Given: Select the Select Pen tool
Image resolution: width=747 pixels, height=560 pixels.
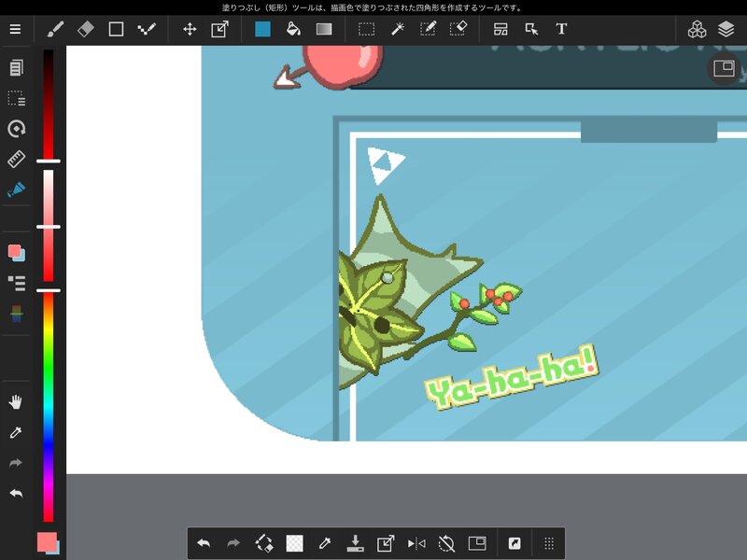Looking at the screenshot, I should pyautogui.click(x=428, y=29).
